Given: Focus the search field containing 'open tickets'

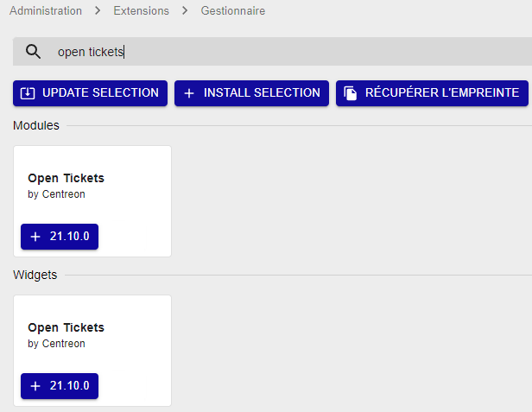Looking at the screenshot, I should (x=259, y=52).
